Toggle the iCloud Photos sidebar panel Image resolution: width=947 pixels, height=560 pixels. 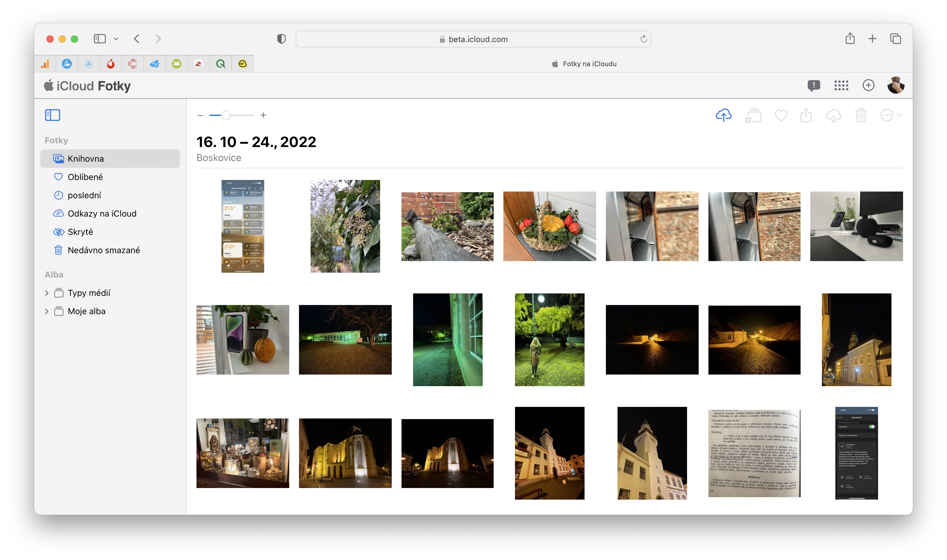52,115
